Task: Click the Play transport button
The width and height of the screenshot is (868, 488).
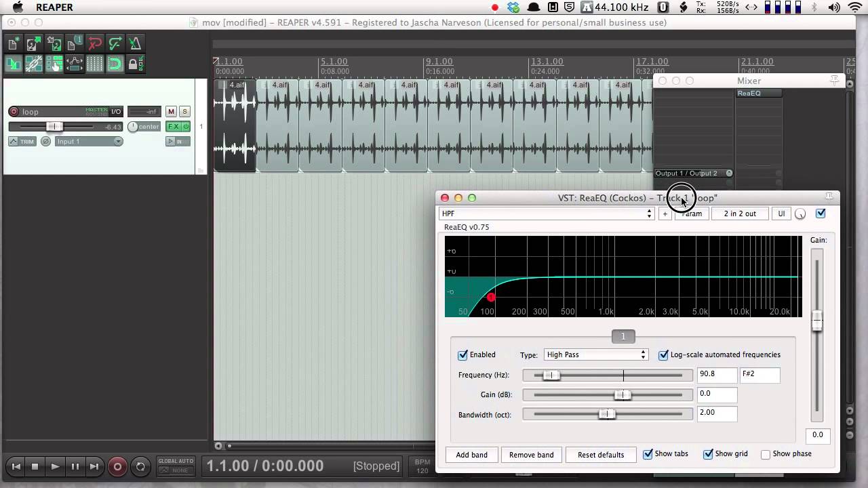Action: point(56,466)
